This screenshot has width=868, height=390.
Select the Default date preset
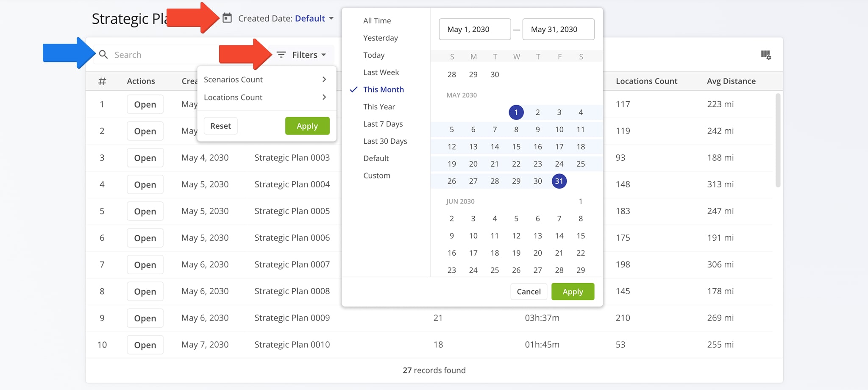click(376, 159)
